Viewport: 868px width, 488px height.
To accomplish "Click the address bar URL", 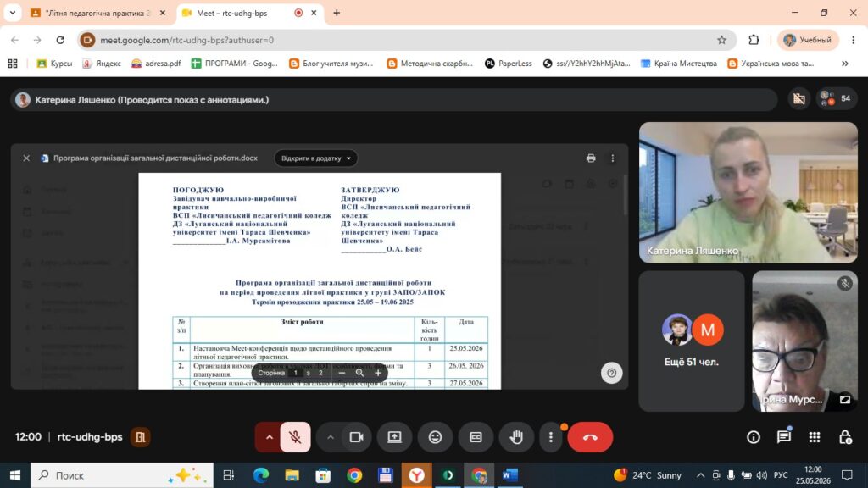I will pyautogui.click(x=187, y=40).
